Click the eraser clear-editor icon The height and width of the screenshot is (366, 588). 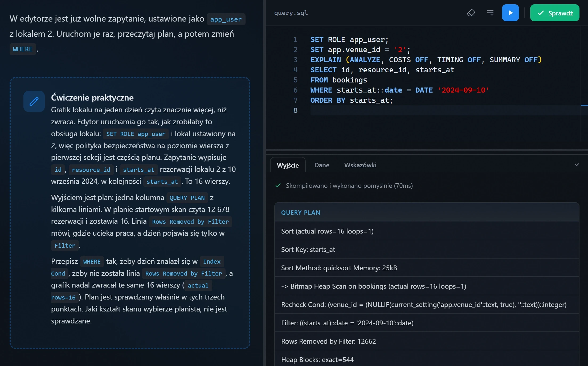point(471,13)
